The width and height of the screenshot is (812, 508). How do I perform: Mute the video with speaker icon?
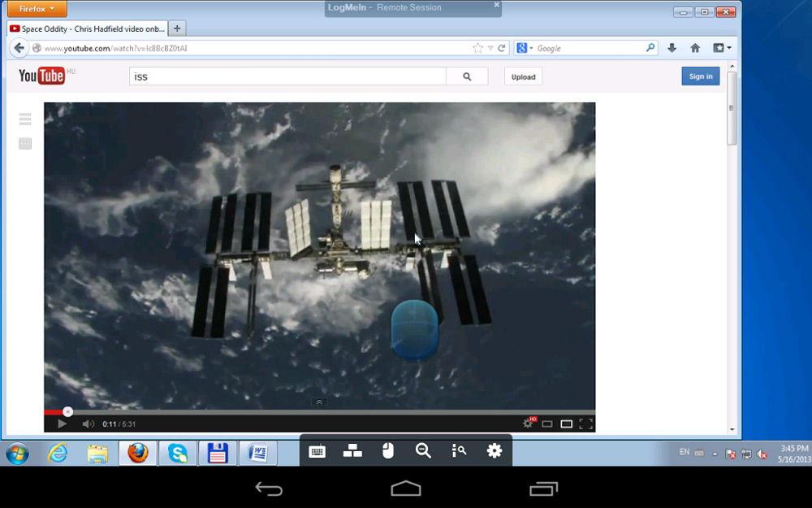pos(88,423)
